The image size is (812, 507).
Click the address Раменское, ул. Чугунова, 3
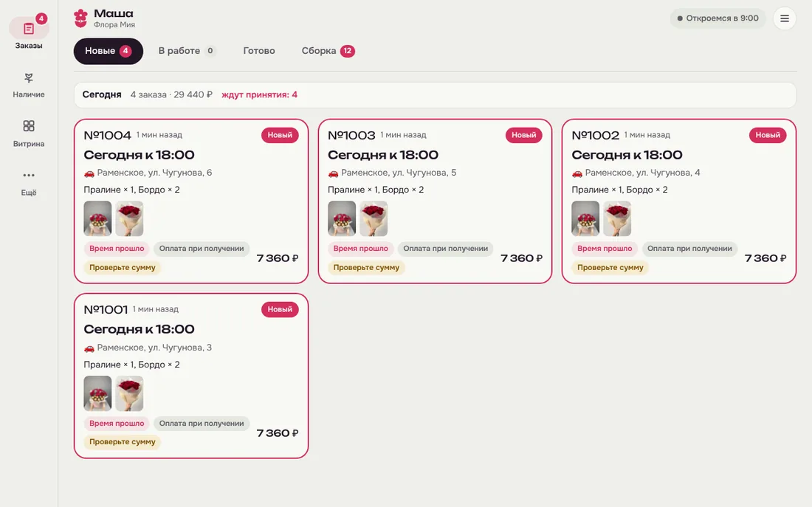[154, 348]
